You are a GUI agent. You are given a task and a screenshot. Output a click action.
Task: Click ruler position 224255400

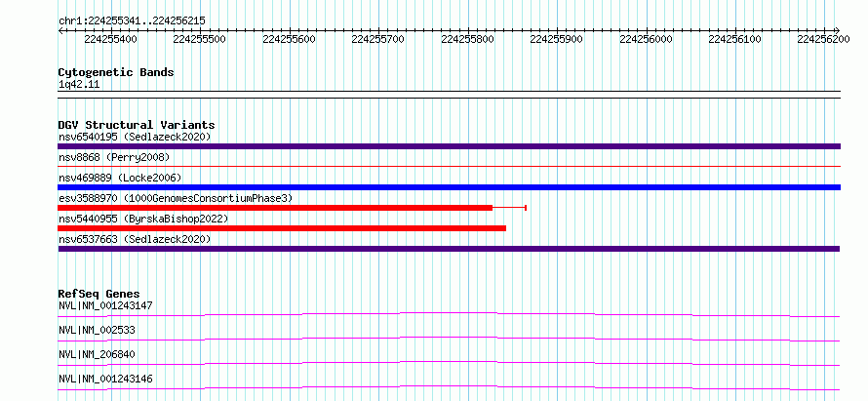click(111, 39)
